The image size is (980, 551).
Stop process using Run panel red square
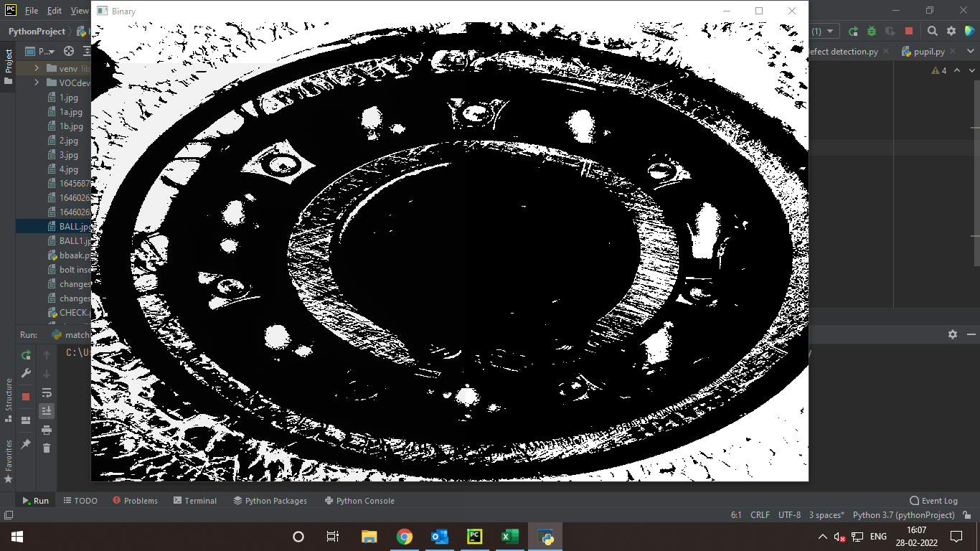[x=26, y=397]
